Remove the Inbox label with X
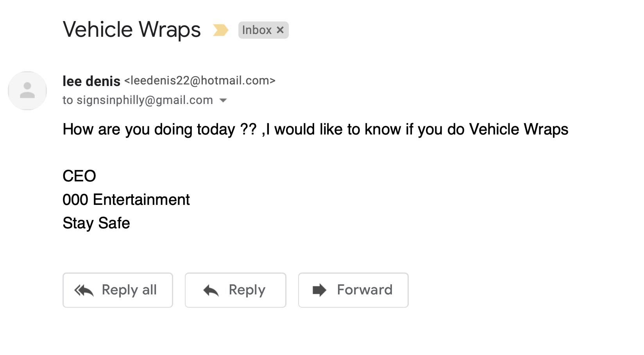 [x=280, y=30]
